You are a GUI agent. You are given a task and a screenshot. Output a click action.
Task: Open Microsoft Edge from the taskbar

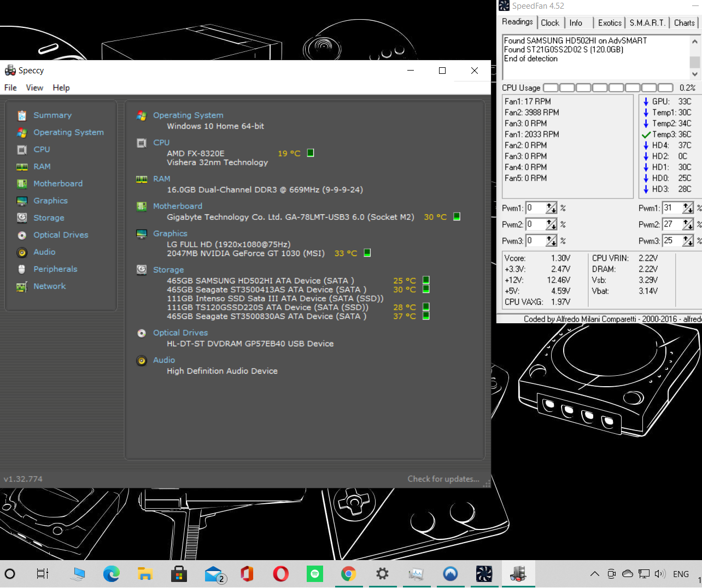click(112, 574)
